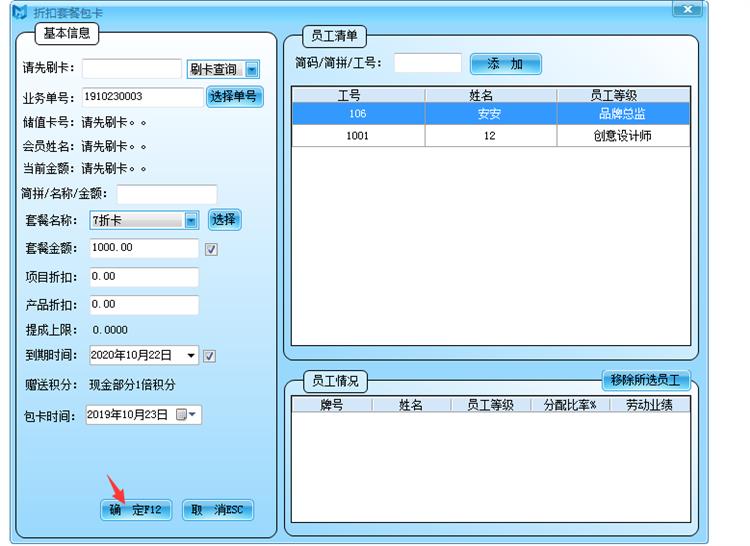This screenshot has height=546, width=750.
Task: Click the app logo icon in title bar
Action: tap(21, 11)
